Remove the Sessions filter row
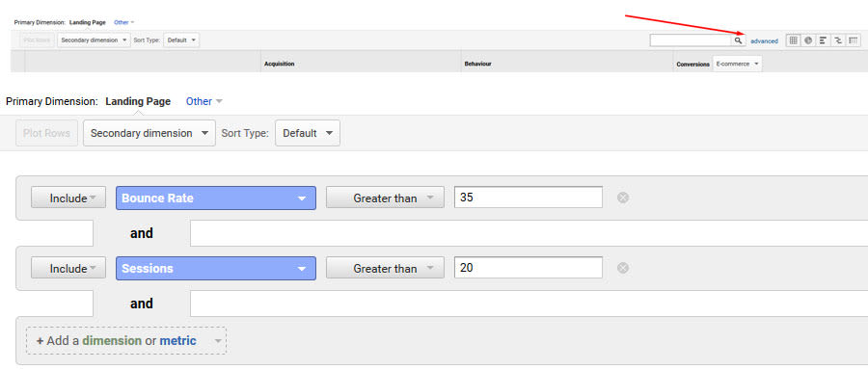This screenshot has height=370, width=868. click(623, 268)
